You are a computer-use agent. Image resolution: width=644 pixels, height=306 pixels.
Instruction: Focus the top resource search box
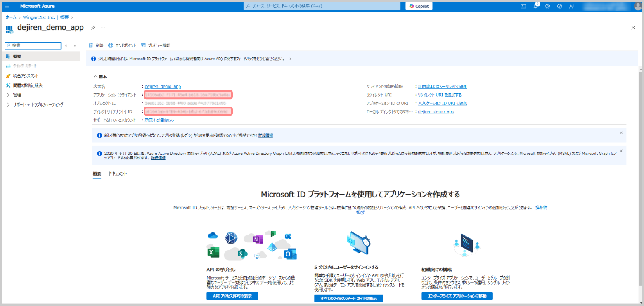tap(322, 6)
